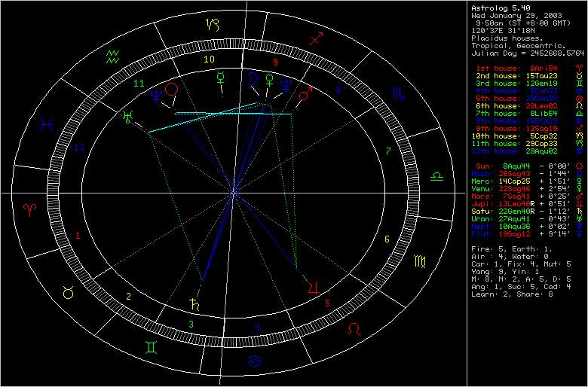This screenshot has height=387, width=588.
Task: Click the green Aquarius waves in the ring
Action: click(113, 56)
